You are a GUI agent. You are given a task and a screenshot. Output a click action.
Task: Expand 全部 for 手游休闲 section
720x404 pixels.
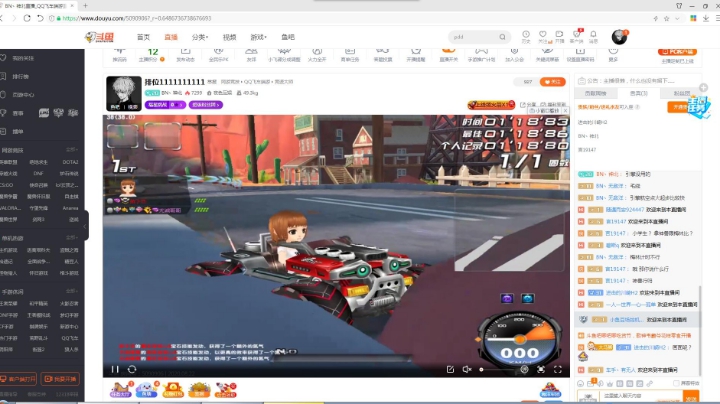point(72,291)
